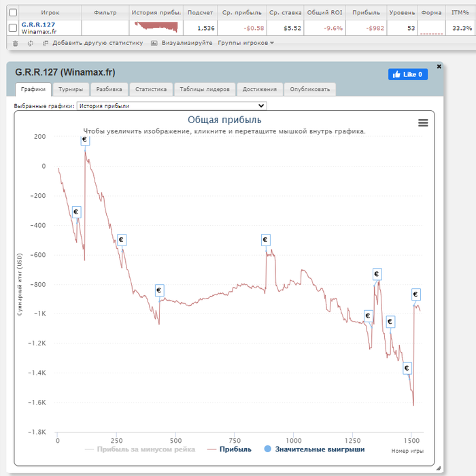The width and height of the screenshot is (476, 476).
Task: Click the chart icon next to Визуализируйте
Action: pyautogui.click(x=154, y=44)
